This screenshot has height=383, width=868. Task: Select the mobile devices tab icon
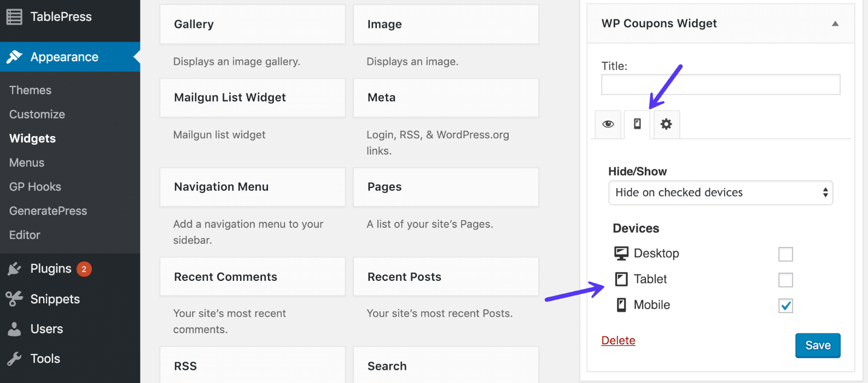pos(637,125)
